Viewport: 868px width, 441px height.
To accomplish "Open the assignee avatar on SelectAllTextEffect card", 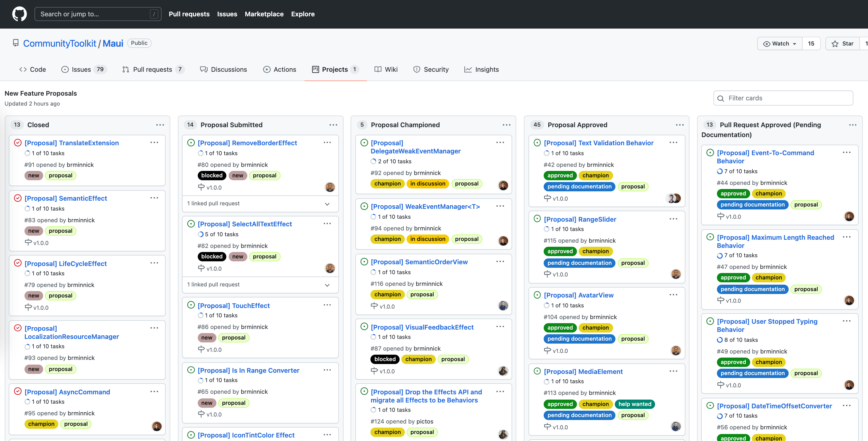I will coord(330,268).
